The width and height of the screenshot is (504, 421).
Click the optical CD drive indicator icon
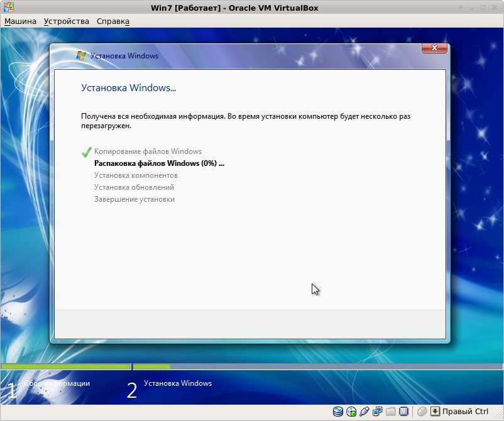351,412
